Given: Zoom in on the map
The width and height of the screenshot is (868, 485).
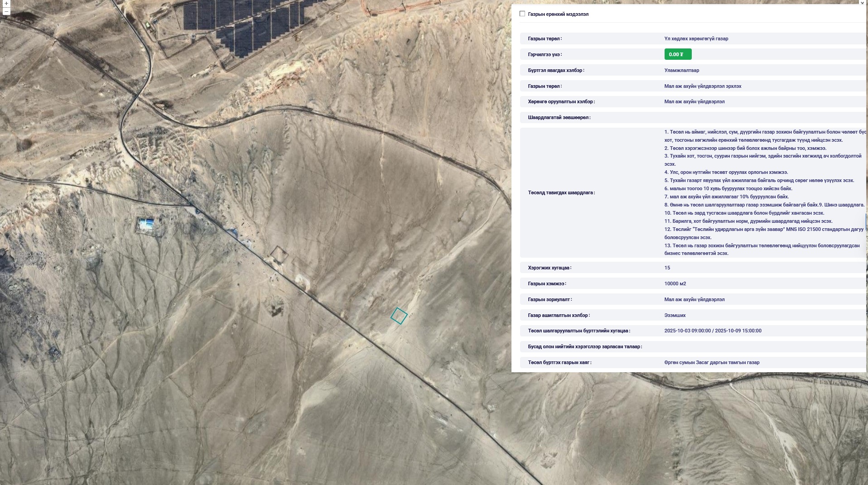Looking at the screenshot, I should pos(6,3).
